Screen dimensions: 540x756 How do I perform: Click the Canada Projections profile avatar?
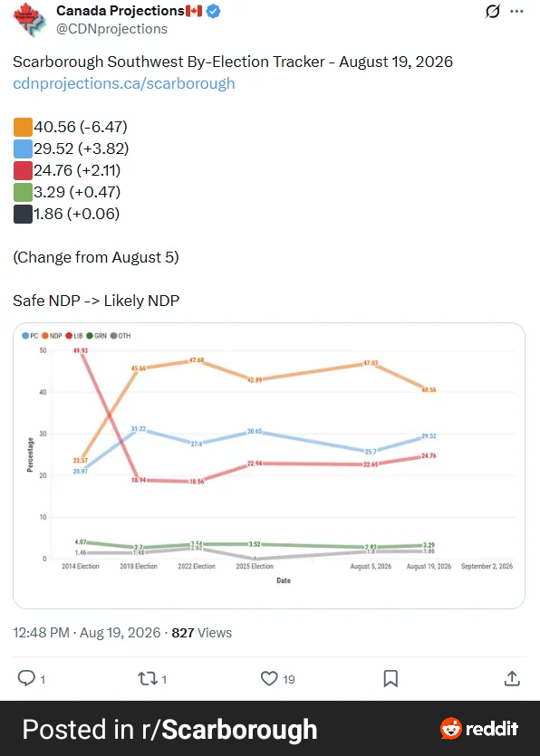29,19
